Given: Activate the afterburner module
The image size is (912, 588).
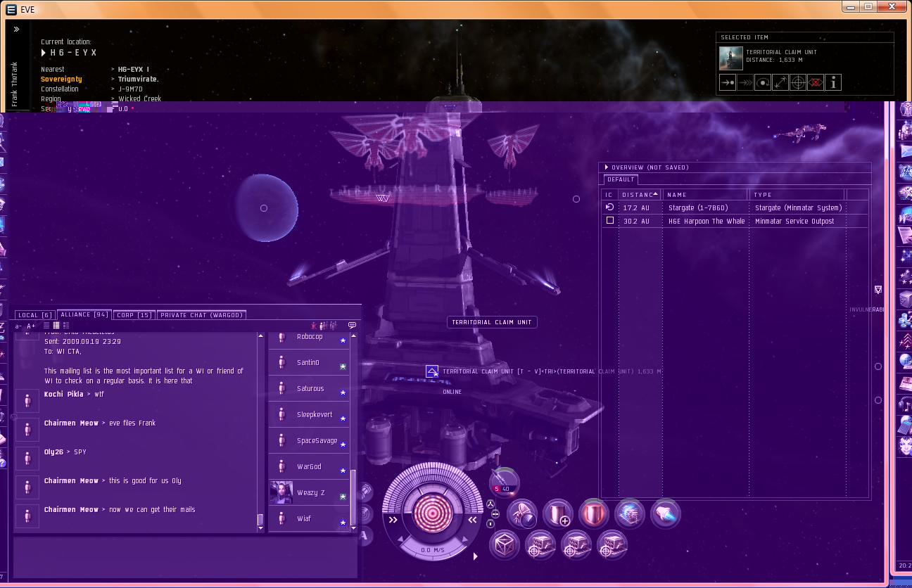Looking at the screenshot, I should (x=666, y=513).
